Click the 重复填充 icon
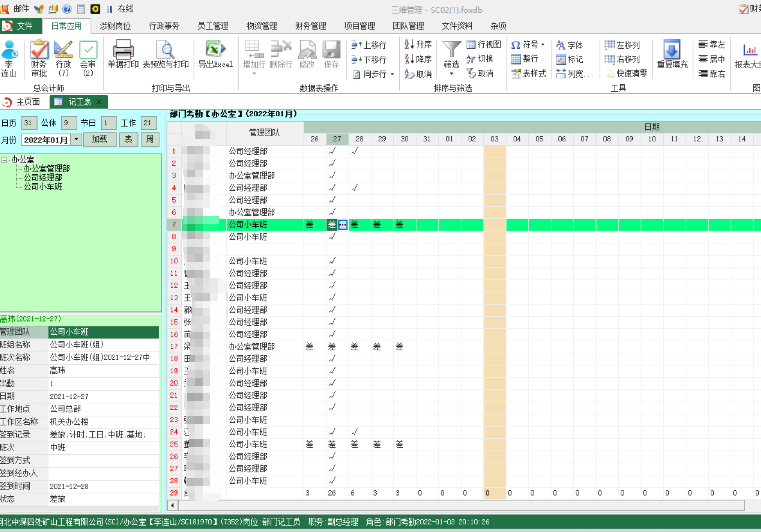Viewport: 761px width, 532px height. click(x=672, y=50)
